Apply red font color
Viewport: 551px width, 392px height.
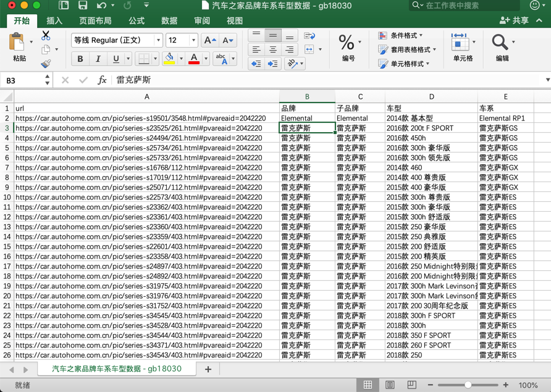(x=194, y=59)
